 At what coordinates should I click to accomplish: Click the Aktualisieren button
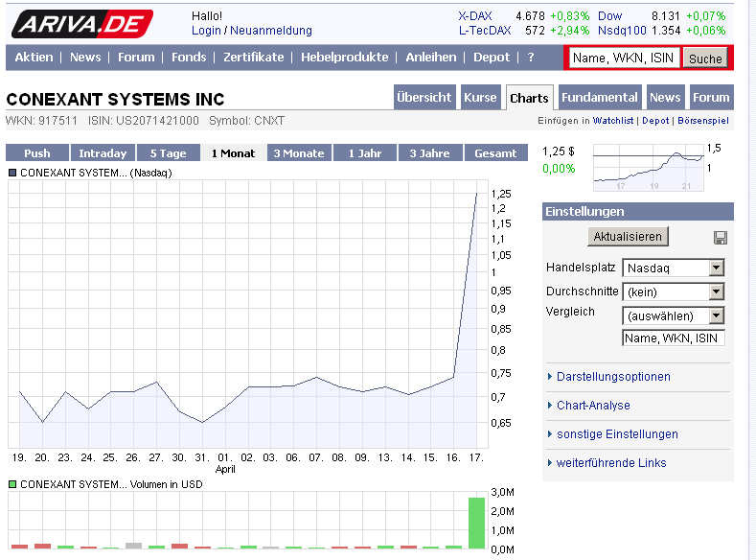coord(628,237)
